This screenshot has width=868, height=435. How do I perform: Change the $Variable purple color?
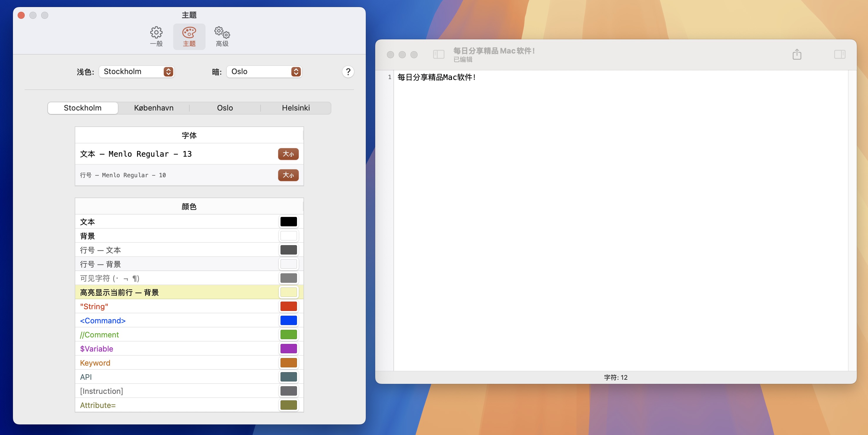point(288,348)
